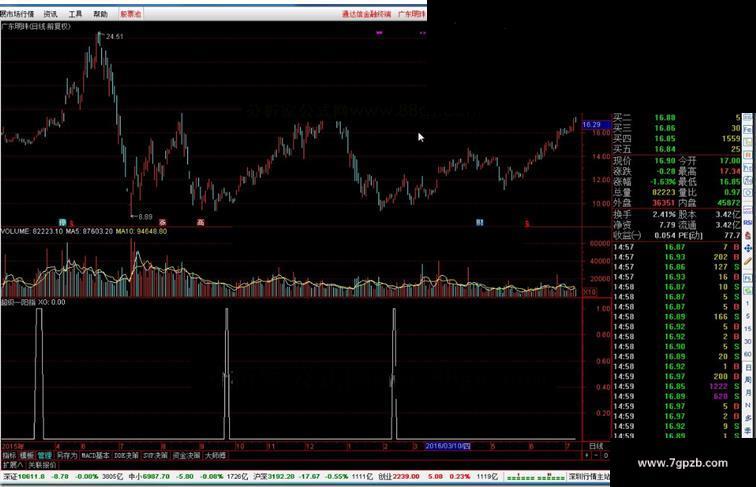Switch to the MACD基本 indicator template
This screenshot has width=756, height=487.
pos(95,455)
